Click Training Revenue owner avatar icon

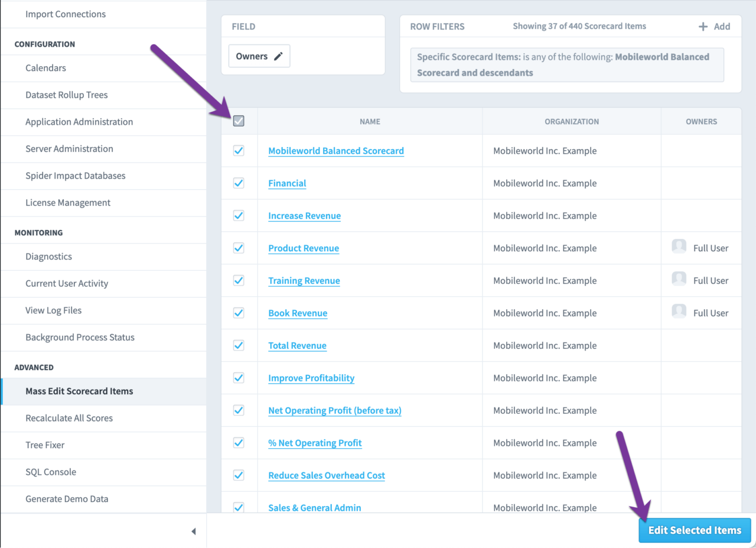click(x=679, y=280)
